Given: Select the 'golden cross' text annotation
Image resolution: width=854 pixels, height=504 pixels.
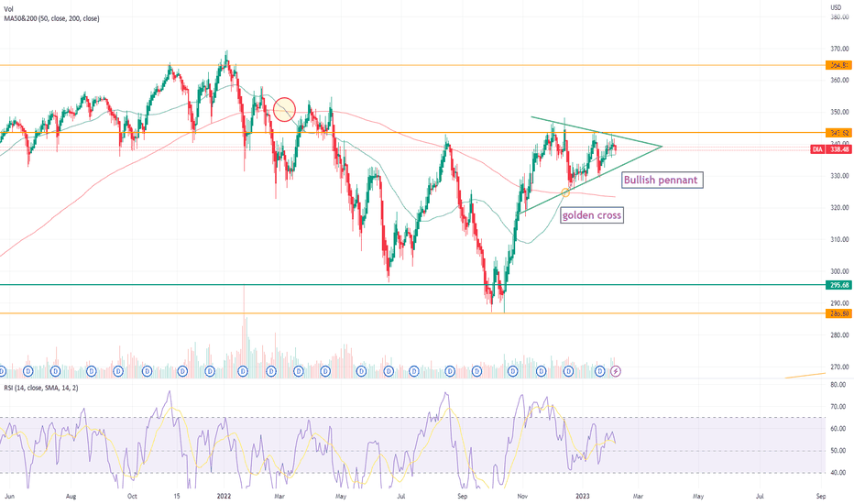Looking at the screenshot, I should (x=592, y=215).
